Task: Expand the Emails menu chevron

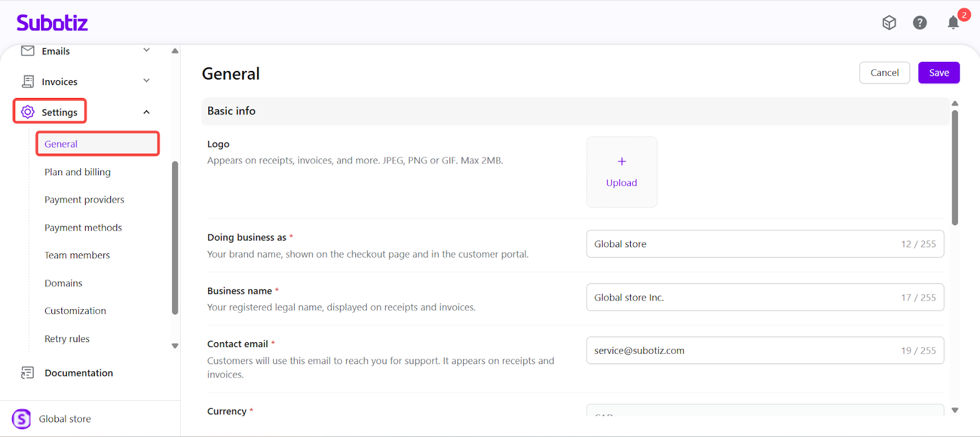Action: pyautogui.click(x=146, y=50)
